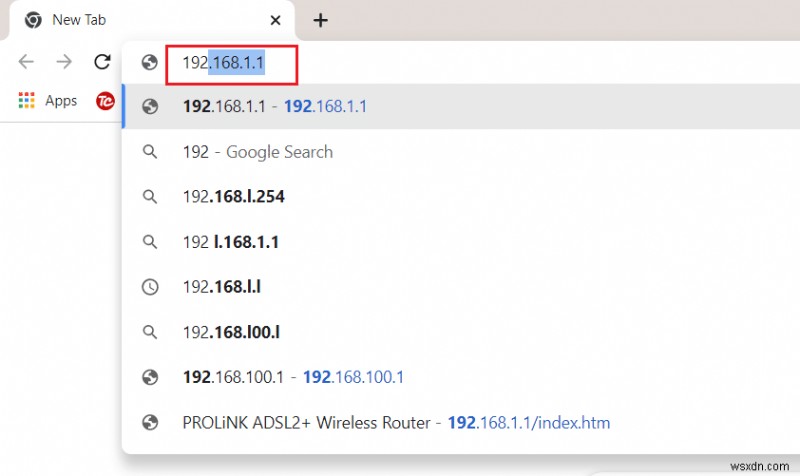The width and height of the screenshot is (800, 476).
Task: Click the globe icon in address bar
Action: [x=151, y=62]
